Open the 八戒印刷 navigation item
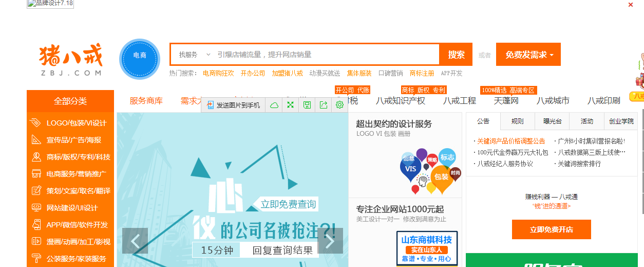Image resolution: width=644 pixels, height=267 pixels. 604,101
